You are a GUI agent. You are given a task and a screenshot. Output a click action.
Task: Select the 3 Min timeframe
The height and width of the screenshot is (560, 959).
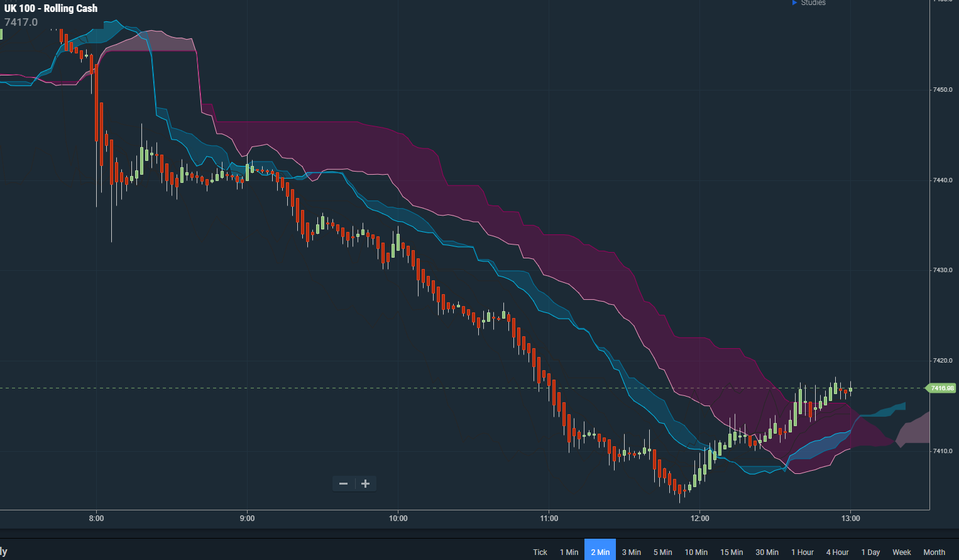(x=632, y=552)
